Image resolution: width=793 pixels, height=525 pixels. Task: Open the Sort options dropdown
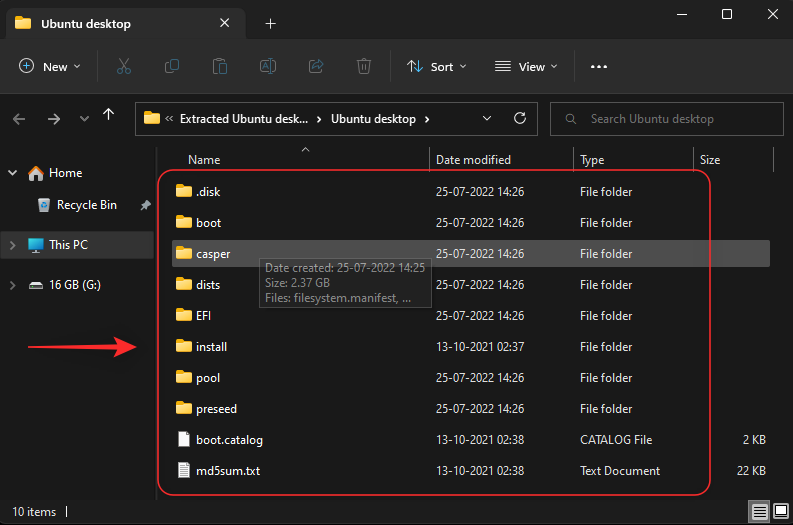tap(436, 66)
